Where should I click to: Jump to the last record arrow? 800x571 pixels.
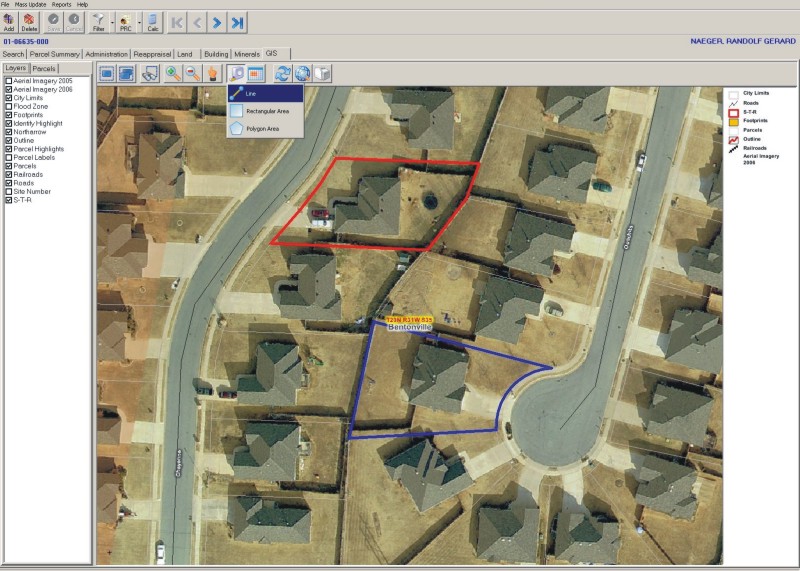pos(237,22)
